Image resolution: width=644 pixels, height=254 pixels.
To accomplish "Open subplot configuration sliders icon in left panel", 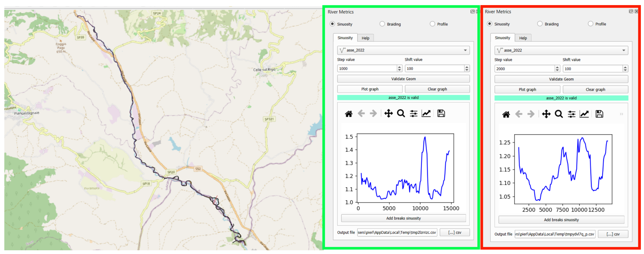I will coord(414,113).
